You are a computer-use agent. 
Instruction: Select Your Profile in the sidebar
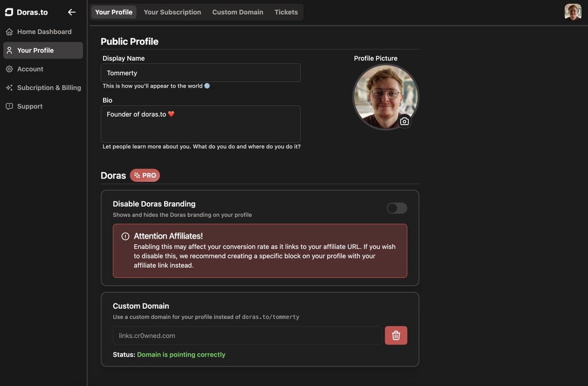coord(43,50)
